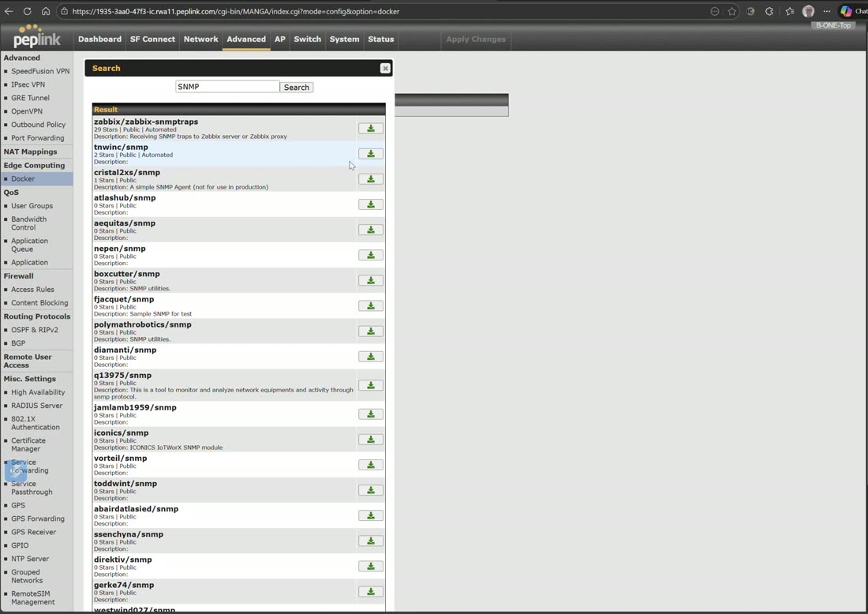Open Remote User Access section

pyautogui.click(x=28, y=361)
